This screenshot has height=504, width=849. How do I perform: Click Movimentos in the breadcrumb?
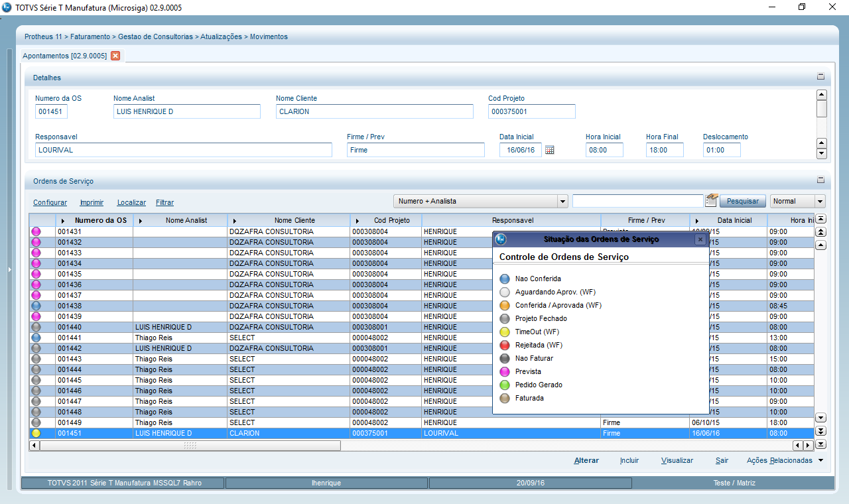pos(269,36)
